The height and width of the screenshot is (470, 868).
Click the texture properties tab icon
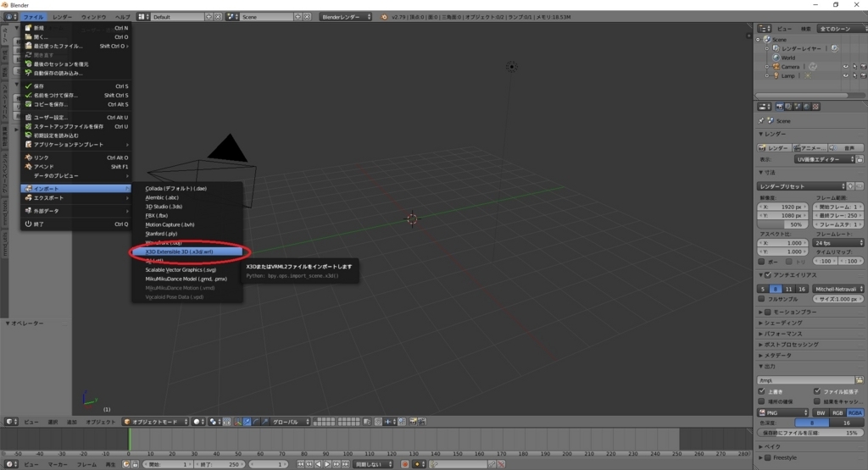(815, 107)
